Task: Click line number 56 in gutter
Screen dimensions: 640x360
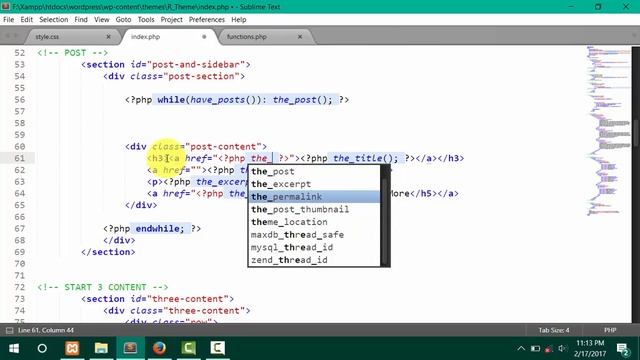Action: click(20, 100)
